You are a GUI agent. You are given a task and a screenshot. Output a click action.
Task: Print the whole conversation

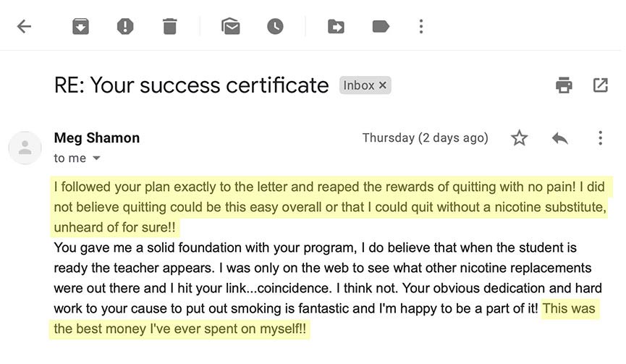click(x=564, y=85)
